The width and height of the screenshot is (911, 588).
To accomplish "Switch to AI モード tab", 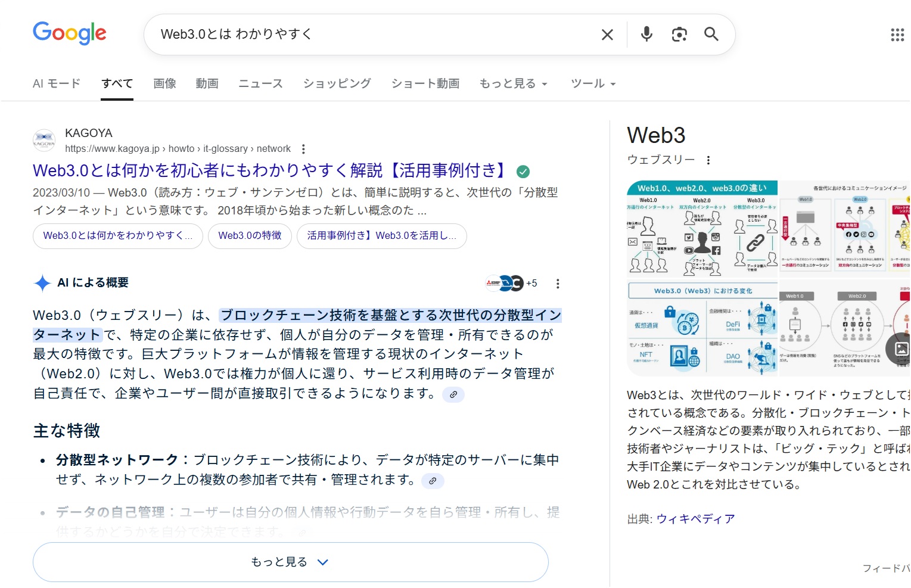I will pyautogui.click(x=56, y=83).
